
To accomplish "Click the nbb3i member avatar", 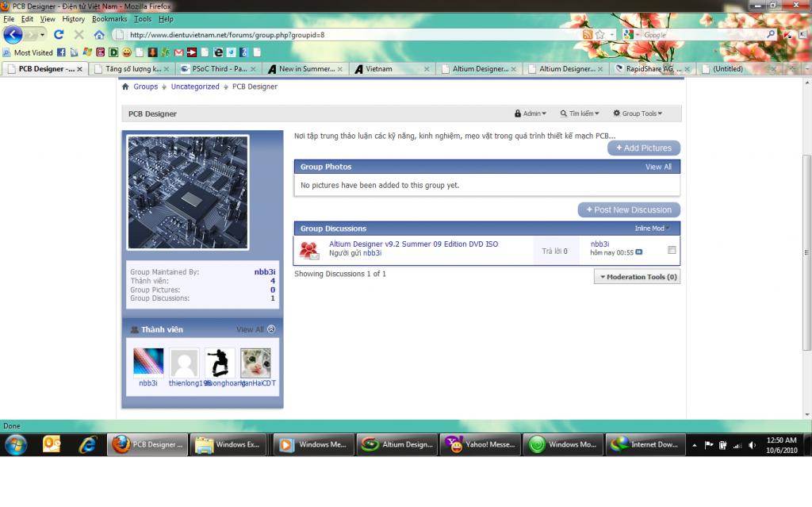I will (x=148, y=361).
